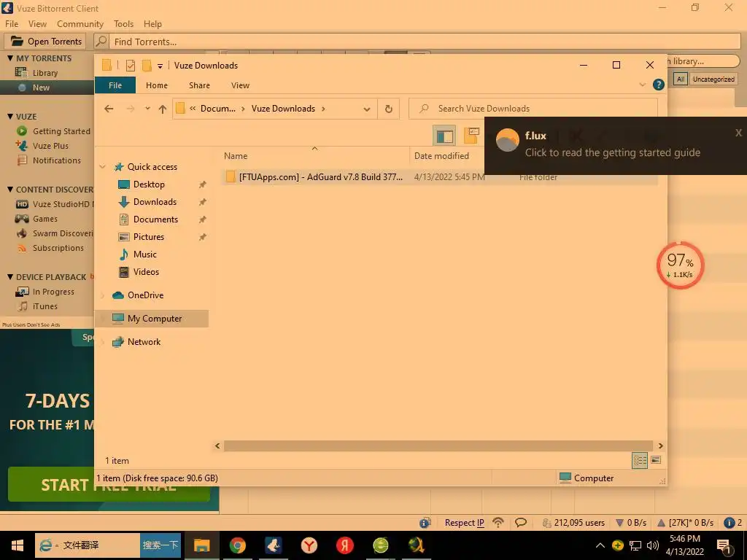Switch to large thumbnails view in Explorer
The height and width of the screenshot is (560, 747).
pyautogui.click(x=656, y=460)
